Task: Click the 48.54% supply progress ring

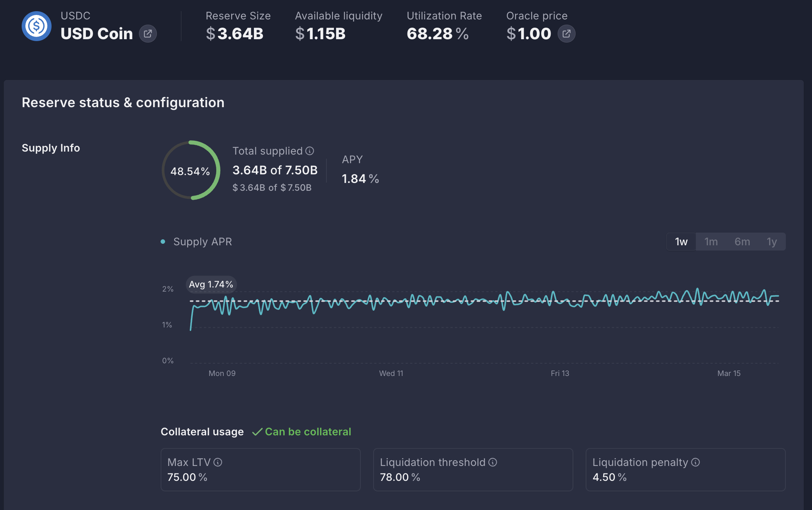Action: tap(190, 171)
